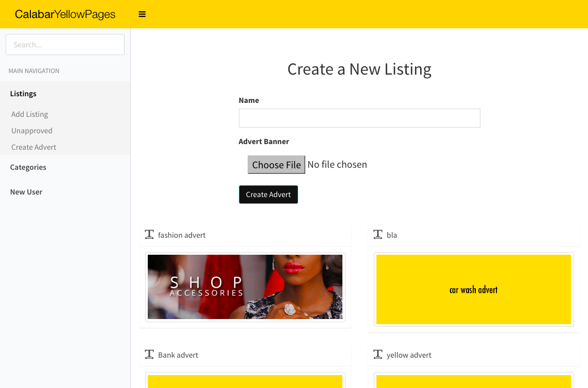Image resolution: width=588 pixels, height=388 pixels.
Task: Click the text icon beside "yellow advert"
Action: click(377, 354)
